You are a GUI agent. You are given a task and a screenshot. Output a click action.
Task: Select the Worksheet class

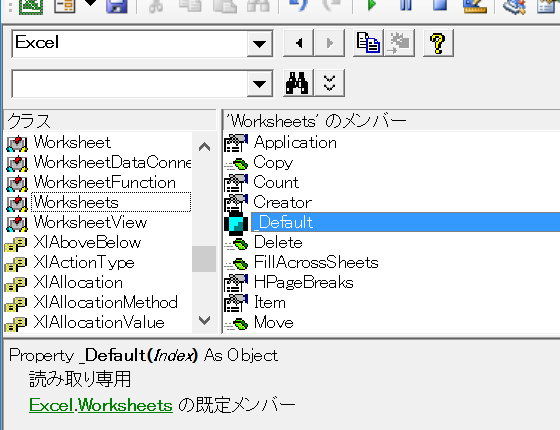click(x=72, y=142)
